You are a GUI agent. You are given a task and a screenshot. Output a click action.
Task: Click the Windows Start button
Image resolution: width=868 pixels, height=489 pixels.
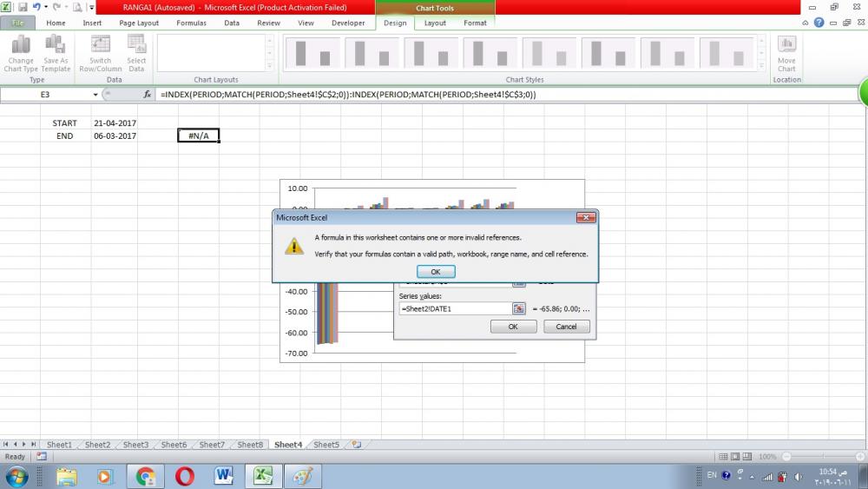tap(16, 476)
